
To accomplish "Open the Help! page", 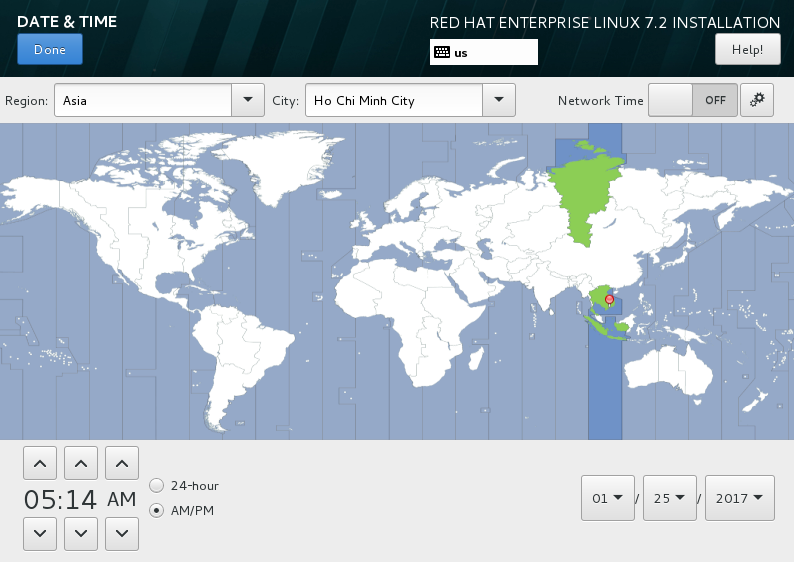I will pos(747,49).
